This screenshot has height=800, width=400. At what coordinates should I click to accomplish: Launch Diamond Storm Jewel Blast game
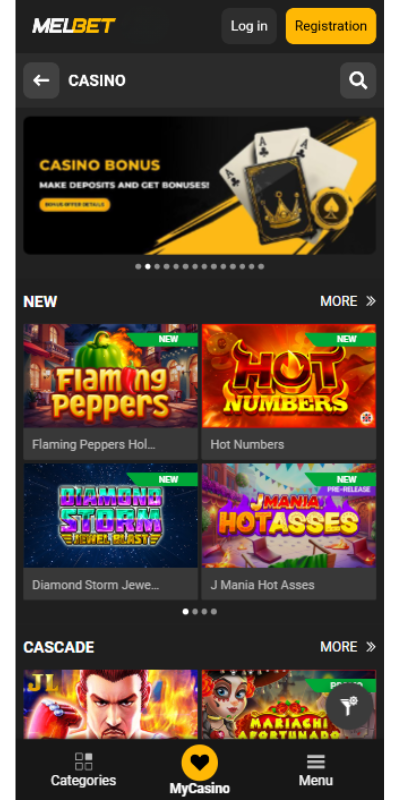(111, 532)
